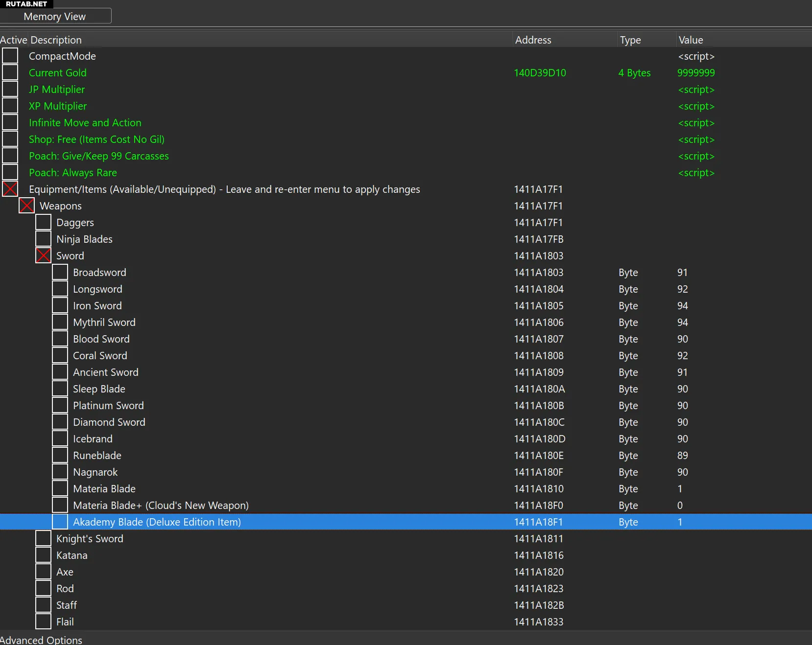Expand the Daggers group
The width and height of the screenshot is (812, 645).
pyautogui.click(x=44, y=222)
